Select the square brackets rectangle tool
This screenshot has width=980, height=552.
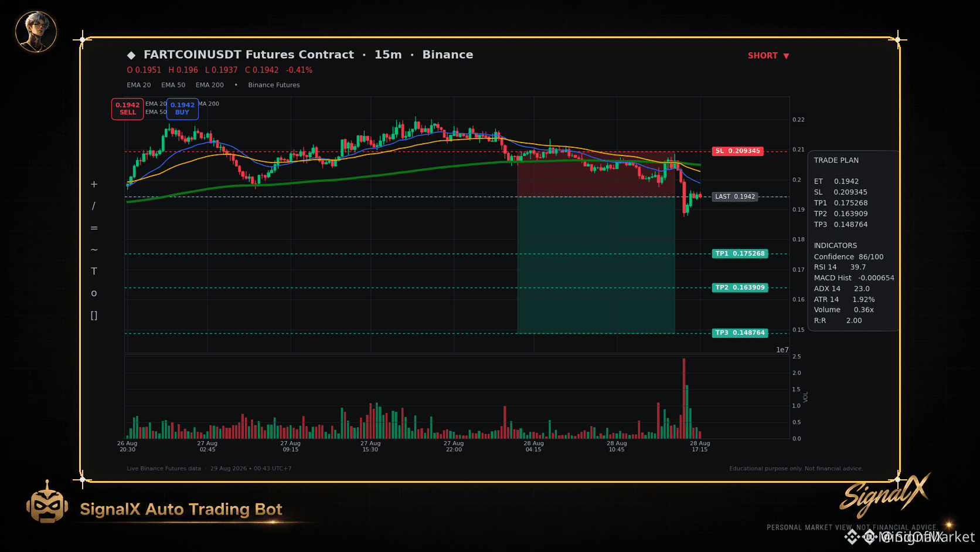coord(94,315)
